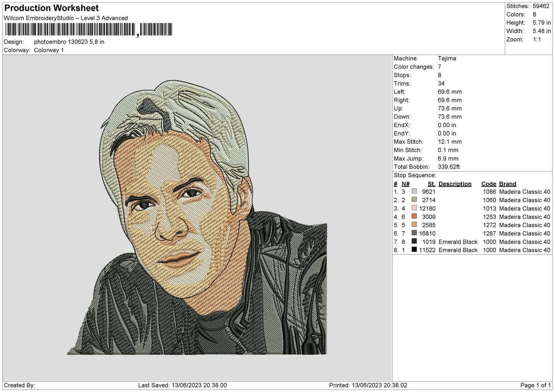Viewport: 555px width, 392px height.
Task: Click the Up value '73.6 mm'
Action: [450, 109]
